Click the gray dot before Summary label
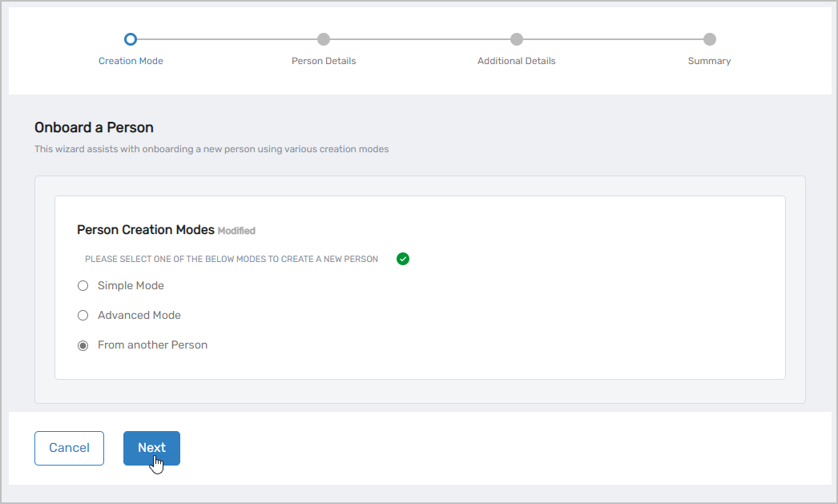 point(709,38)
